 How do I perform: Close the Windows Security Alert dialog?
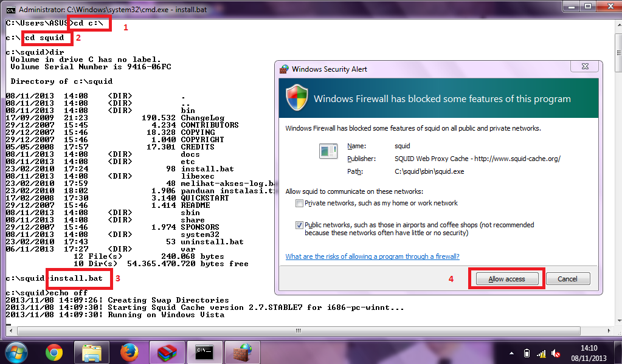pyautogui.click(x=585, y=66)
